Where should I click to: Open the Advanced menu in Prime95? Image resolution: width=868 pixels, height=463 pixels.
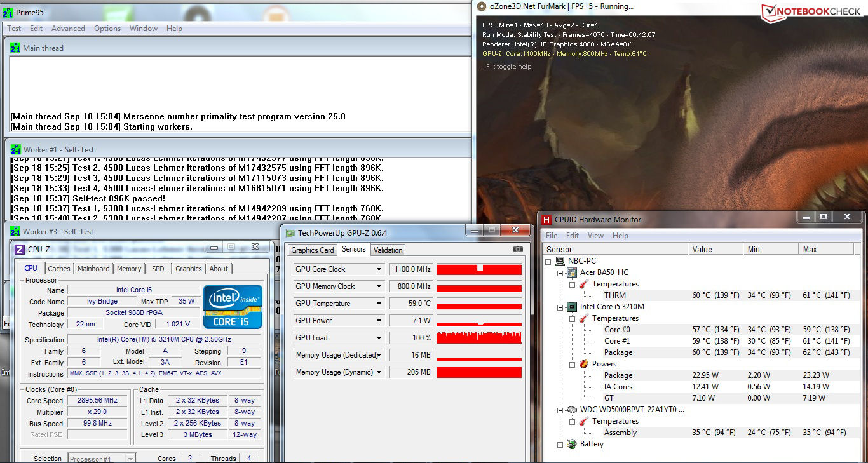pyautogui.click(x=68, y=29)
